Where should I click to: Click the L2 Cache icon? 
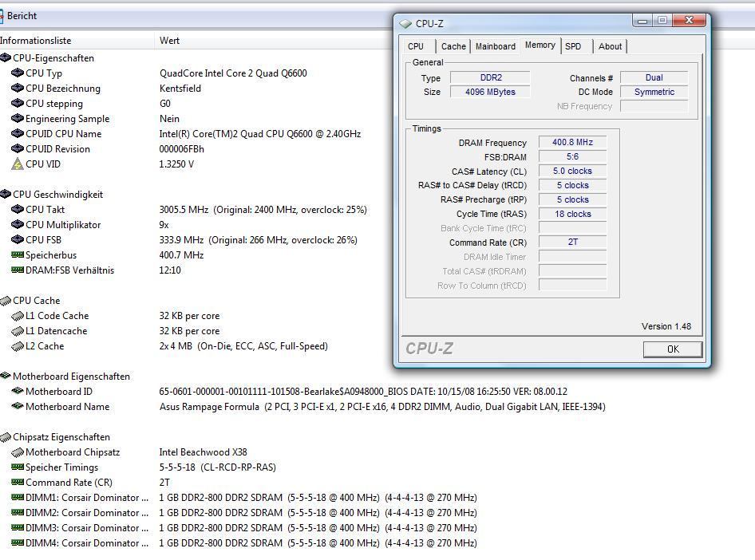tap(18, 346)
